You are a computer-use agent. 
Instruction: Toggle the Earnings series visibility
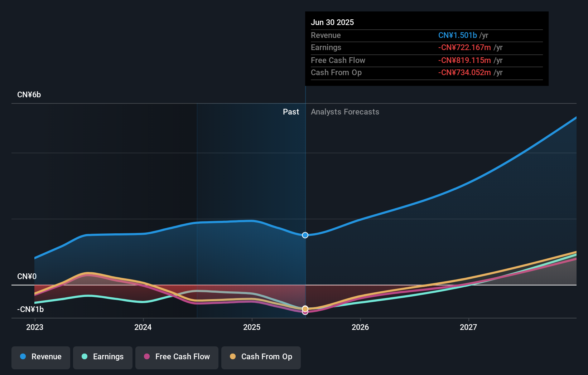coord(103,357)
